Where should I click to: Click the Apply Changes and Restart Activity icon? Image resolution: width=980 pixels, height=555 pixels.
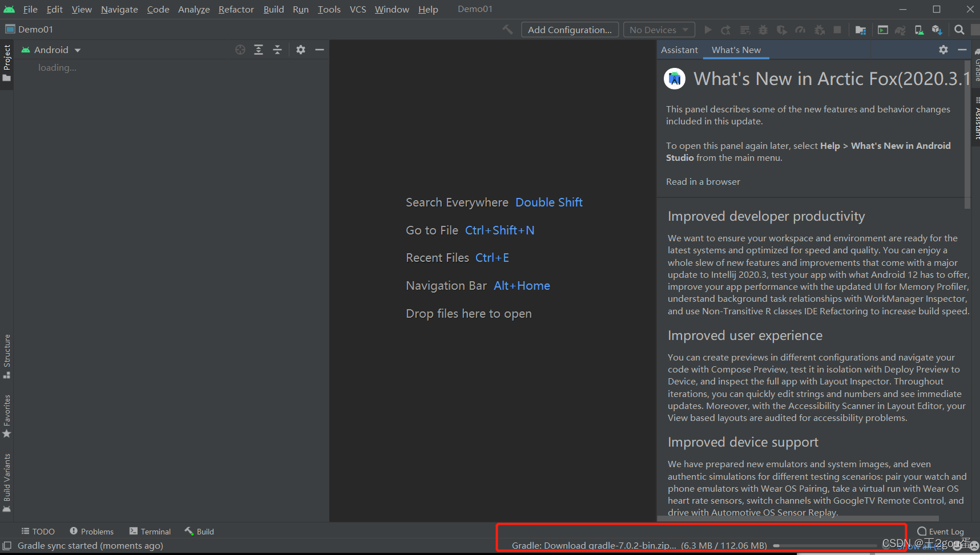[x=726, y=30]
